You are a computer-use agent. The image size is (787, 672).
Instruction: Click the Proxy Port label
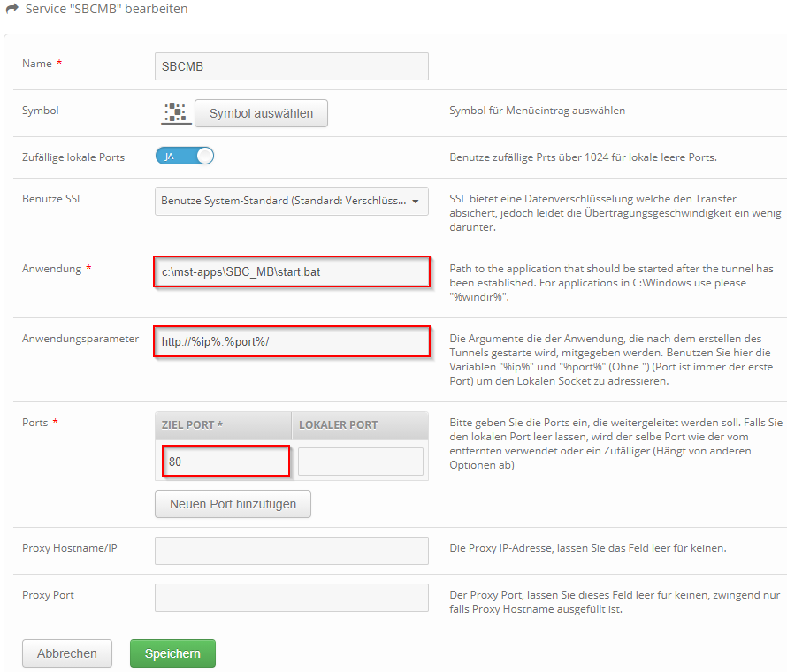[48, 595]
